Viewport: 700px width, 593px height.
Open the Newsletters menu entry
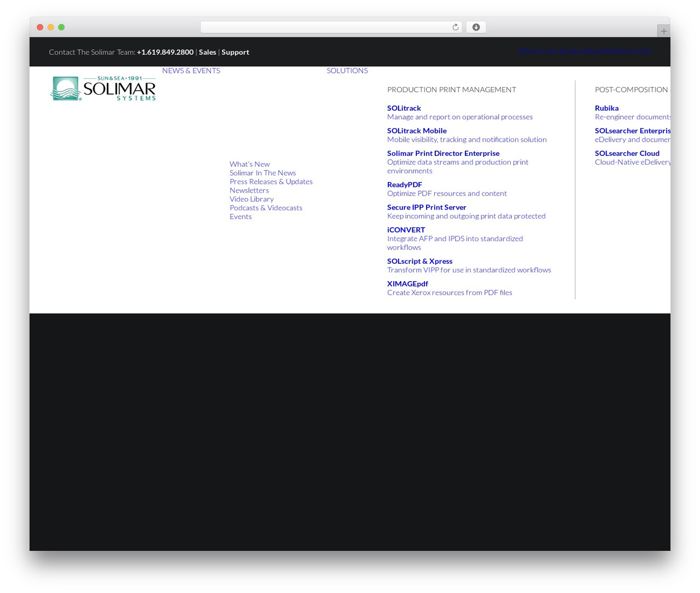(249, 190)
